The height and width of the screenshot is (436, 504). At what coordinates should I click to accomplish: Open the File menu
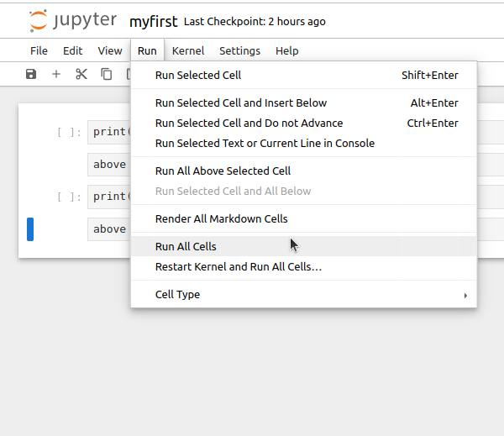pyautogui.click(x=39, y=50)
